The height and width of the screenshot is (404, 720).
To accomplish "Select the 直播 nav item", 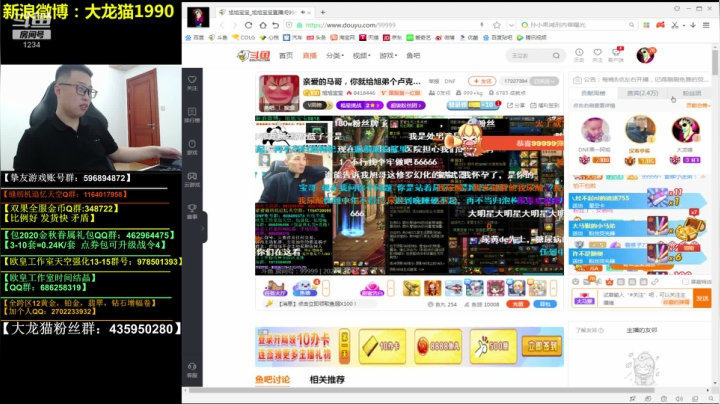I will [309, 56].
